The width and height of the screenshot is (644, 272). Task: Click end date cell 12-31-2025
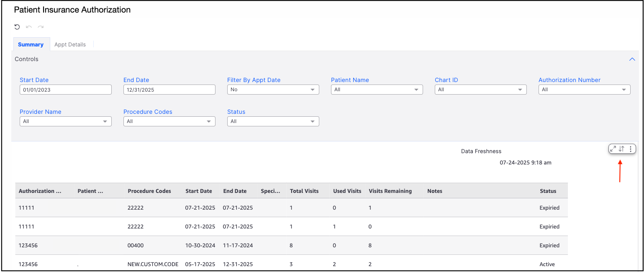point(238,264)
